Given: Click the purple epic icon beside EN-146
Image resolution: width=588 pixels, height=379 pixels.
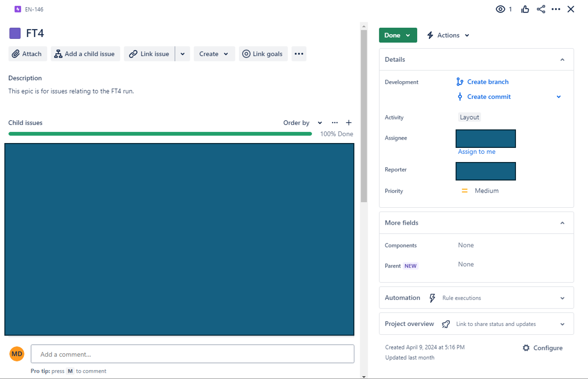Looking at the screenshot, I should click(18, 9).
